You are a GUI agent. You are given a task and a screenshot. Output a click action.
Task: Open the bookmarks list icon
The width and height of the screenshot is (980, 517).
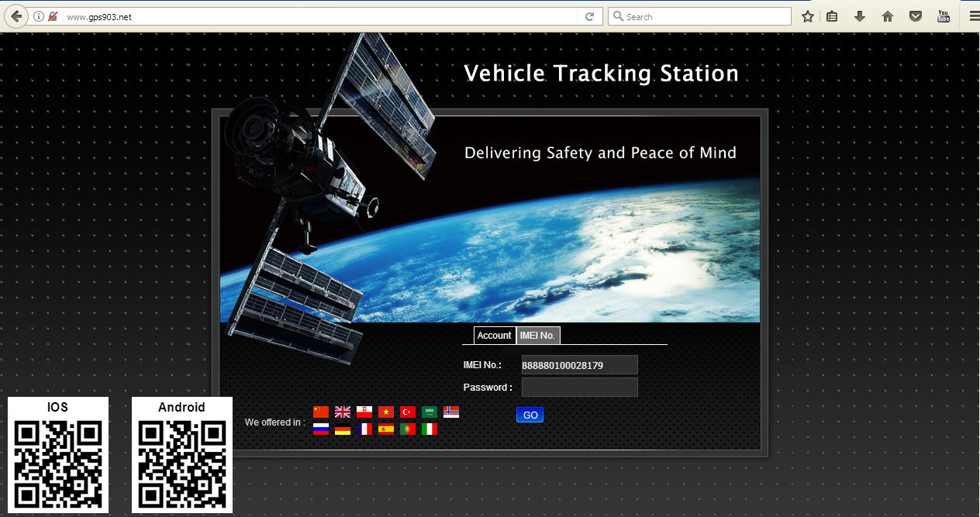(x=832, y=16)
